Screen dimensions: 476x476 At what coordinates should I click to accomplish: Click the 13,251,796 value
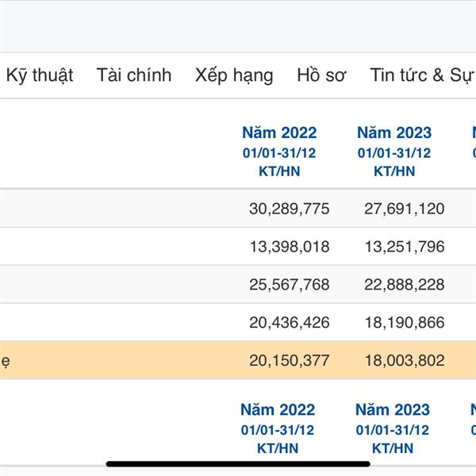click(x=405, y=247)
